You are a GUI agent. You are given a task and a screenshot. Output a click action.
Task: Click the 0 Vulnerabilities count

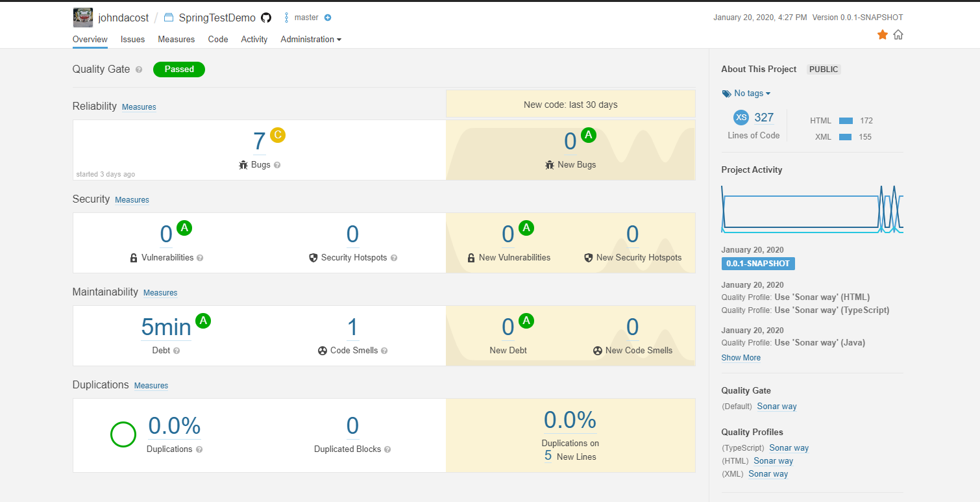(x=166, y=234)
